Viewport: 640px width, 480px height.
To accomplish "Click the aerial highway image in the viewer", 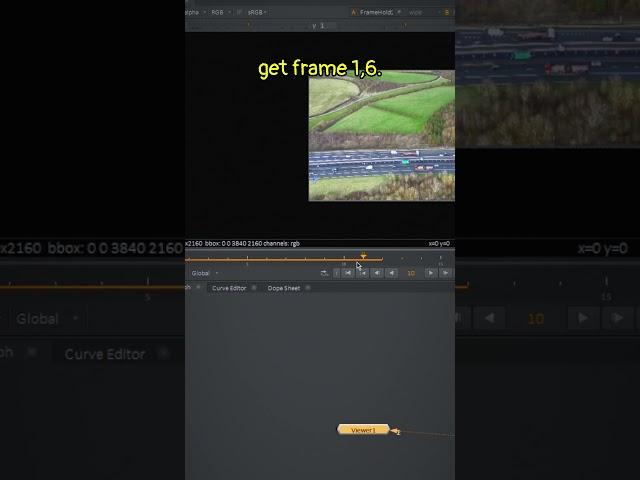I will (x=382, y=136).
